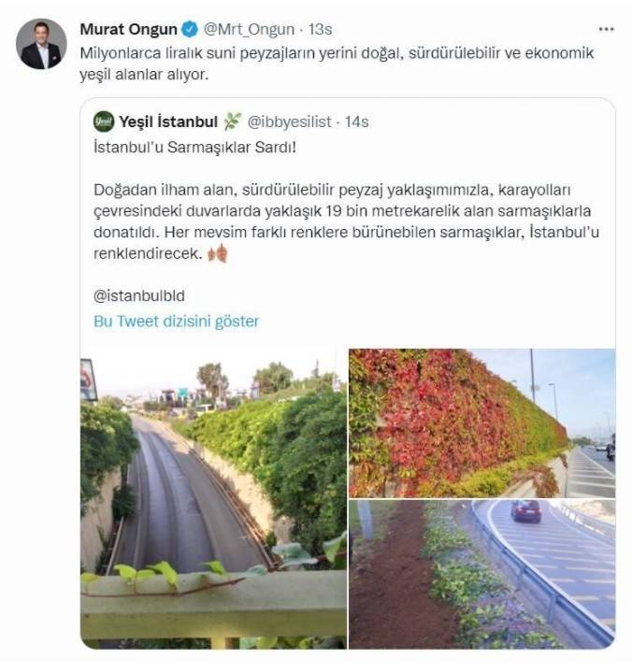Open the three-dot more options menu
This screenshot has width=632, height=672.
coord(606,28)
